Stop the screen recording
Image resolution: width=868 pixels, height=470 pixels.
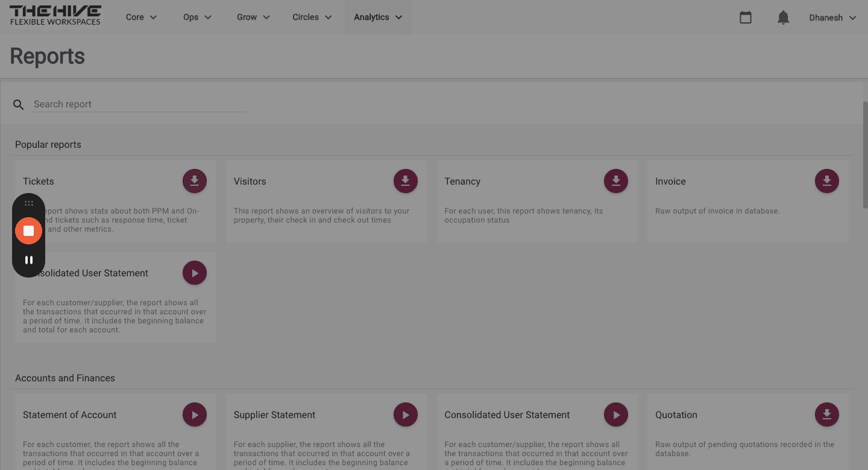(28, 230)
